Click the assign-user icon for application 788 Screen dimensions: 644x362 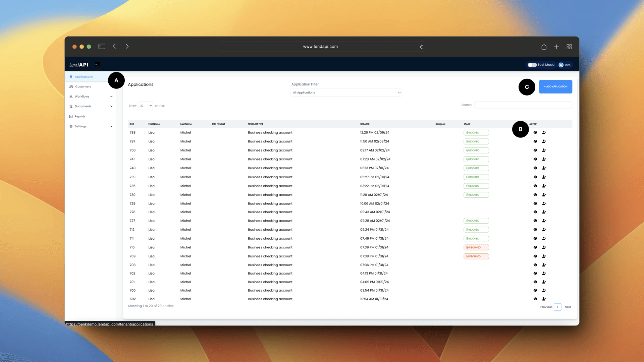(544, 132)
